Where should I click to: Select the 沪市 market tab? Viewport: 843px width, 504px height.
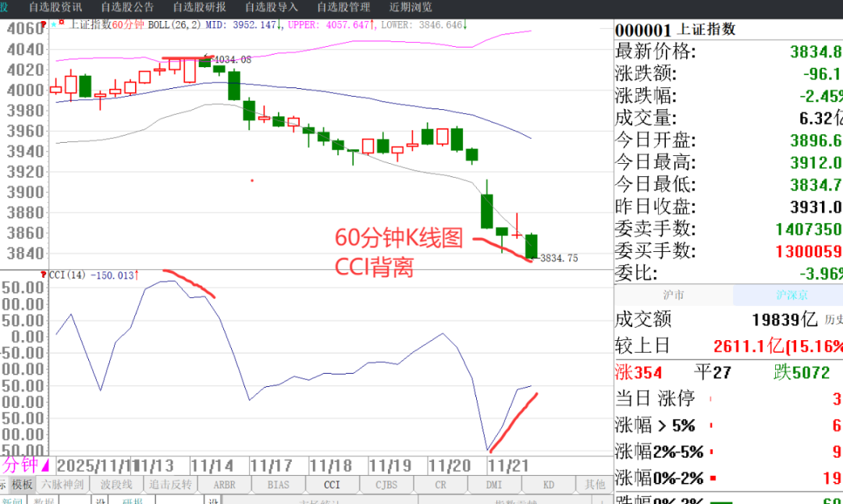pyautogui.click(x=674, y=295)
